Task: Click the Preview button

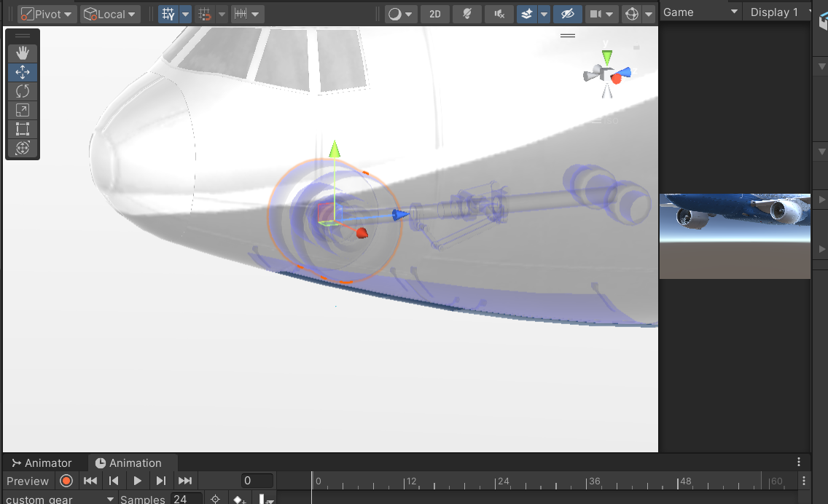Action: coord(28,481)
